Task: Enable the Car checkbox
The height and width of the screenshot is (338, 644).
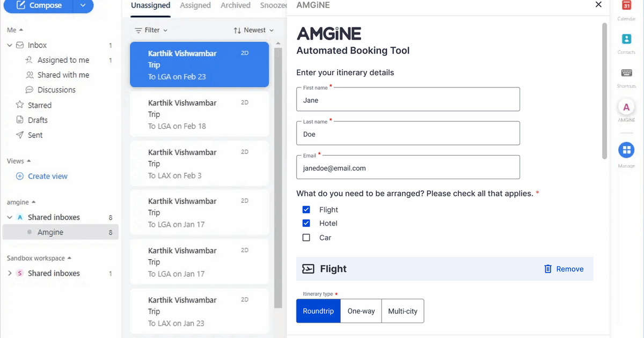Action: [x=306, y=237]
